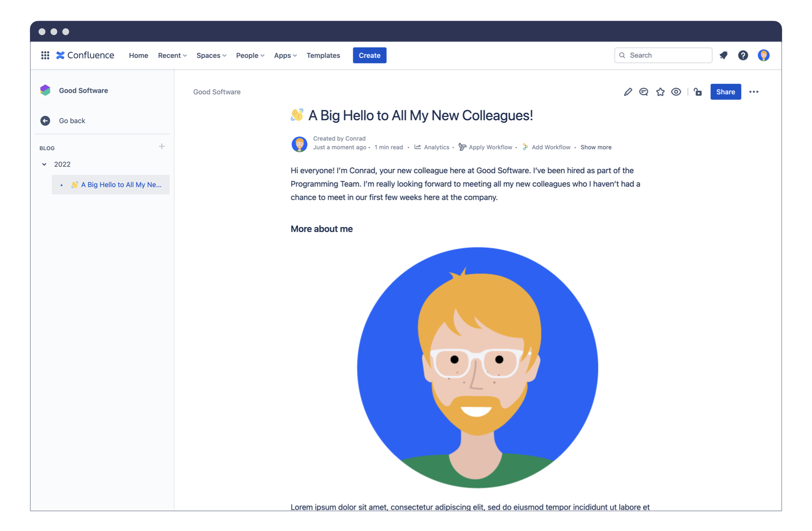
Task: Add a blog post with plus icon
Action: pyautogui.click(x=162, y=147)
